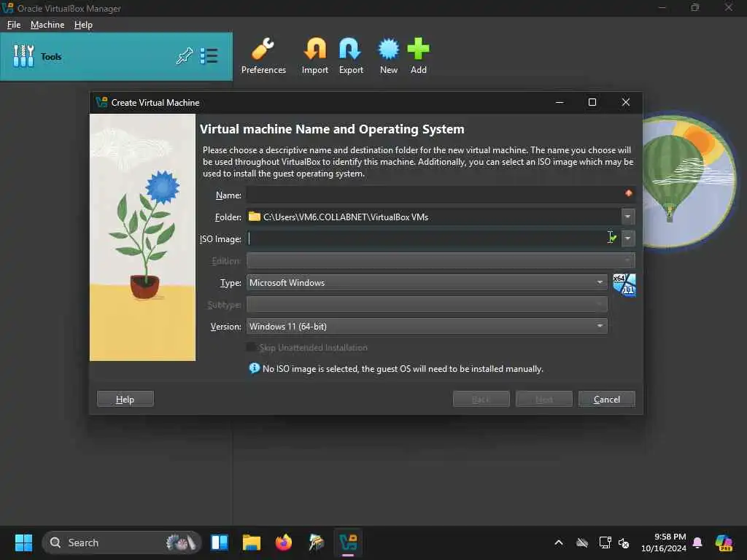Image resolution: width=747 pixels, height=560 pixels.
Task: Click the Cancel button
Action: pos(606,399)
